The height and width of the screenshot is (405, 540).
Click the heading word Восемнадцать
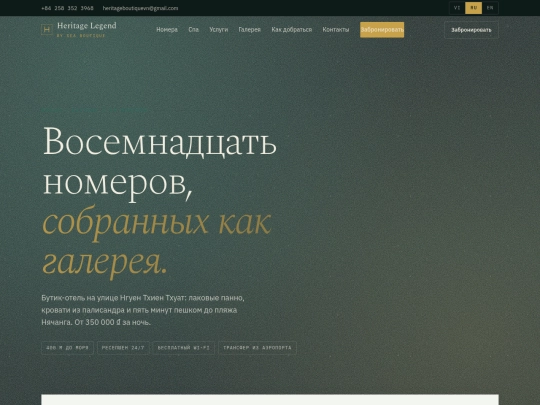tap(159, 142)
